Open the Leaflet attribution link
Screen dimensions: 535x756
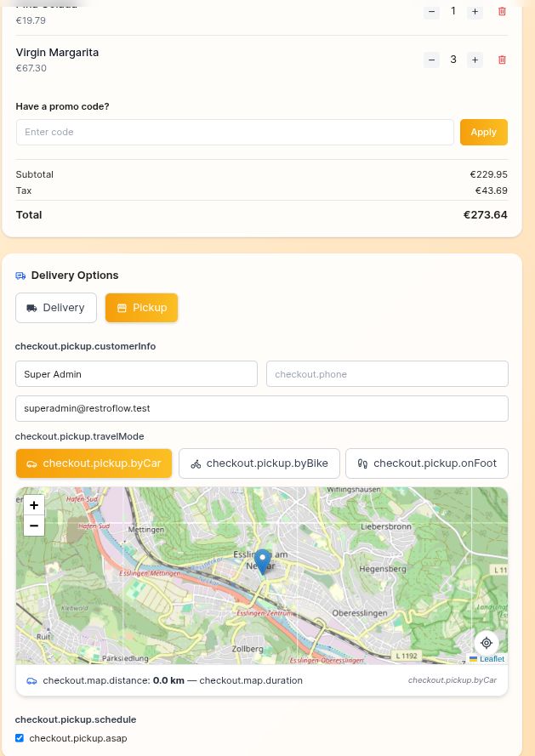coord(492,659)
